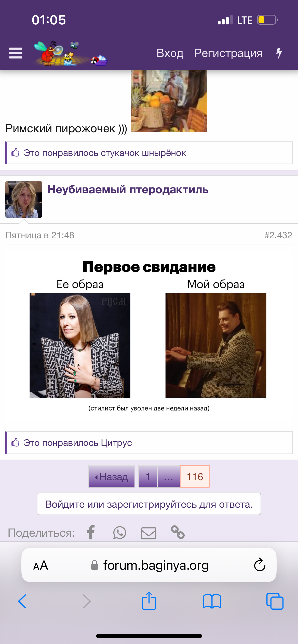Copy the thread link icon
Viewport: 298px width, 644px height.
coord(178,532)
